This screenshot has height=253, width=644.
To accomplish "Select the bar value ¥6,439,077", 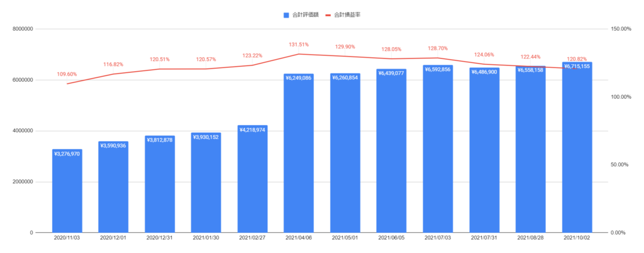I will [x=391, y=73].
